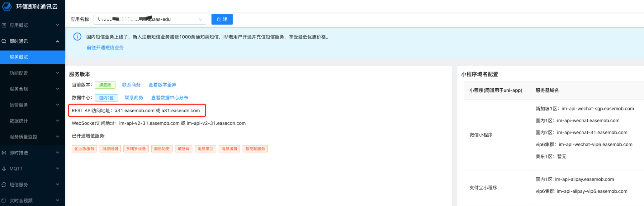Click the 短信服务 message icon

click(4, 184)
